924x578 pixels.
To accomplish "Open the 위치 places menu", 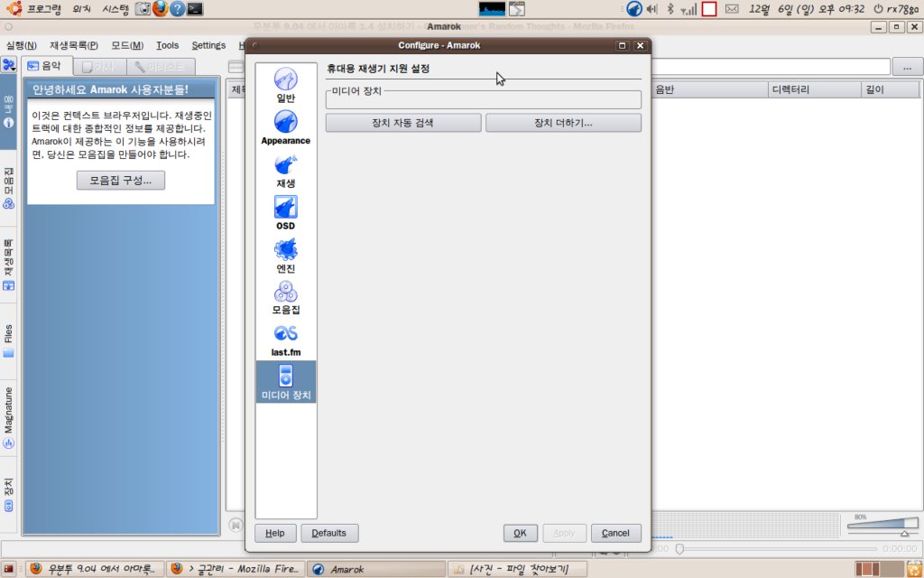I will (x=81, y=9).
